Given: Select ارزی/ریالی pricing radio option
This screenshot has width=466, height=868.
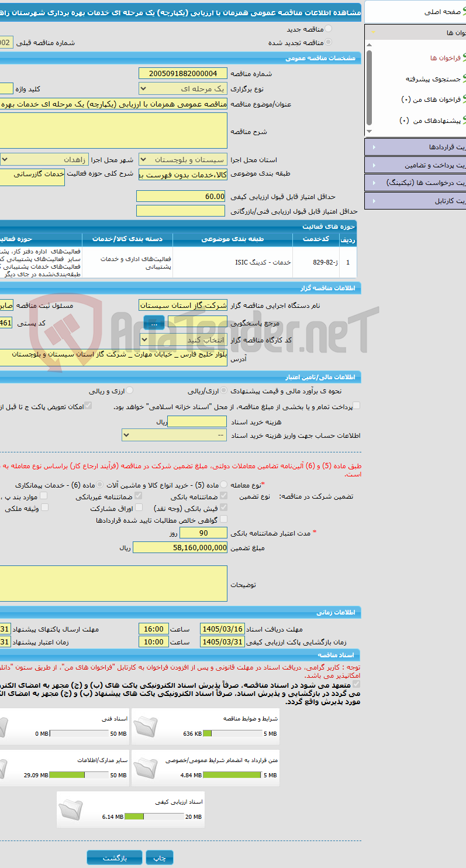Looking at the screenshot, I should 224,390.
